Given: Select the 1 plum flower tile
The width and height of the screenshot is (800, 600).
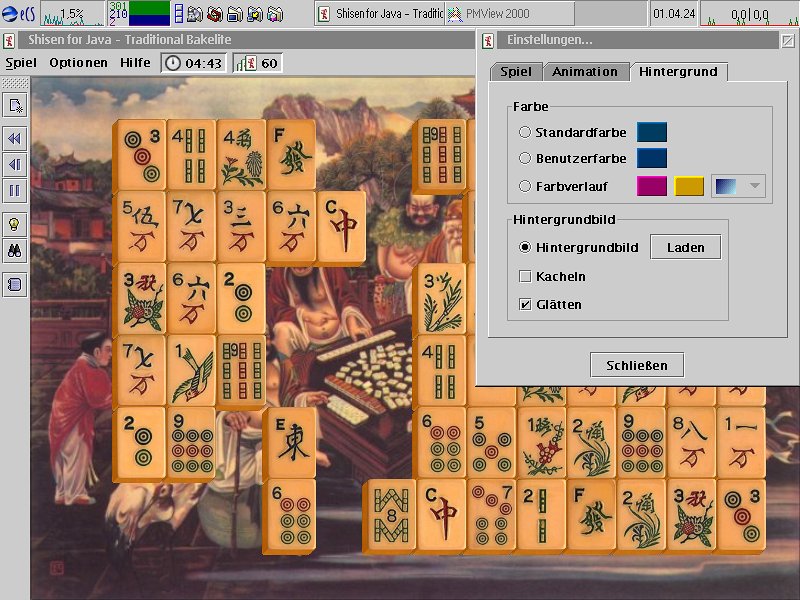Looking at the screenshot, I should coord(541,442).
